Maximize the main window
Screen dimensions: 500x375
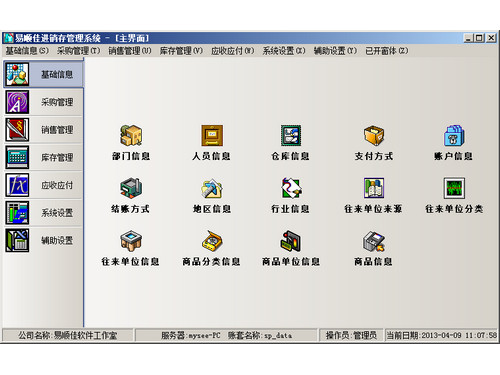(479, 38)
